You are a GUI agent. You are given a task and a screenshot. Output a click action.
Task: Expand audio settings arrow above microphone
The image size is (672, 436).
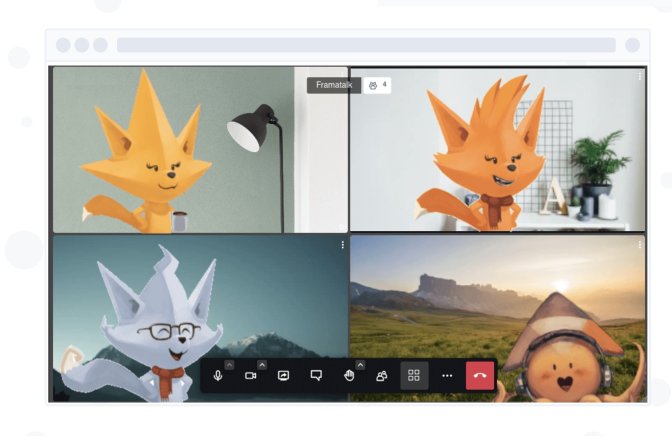pyautogui.click(x=229, y=365)
